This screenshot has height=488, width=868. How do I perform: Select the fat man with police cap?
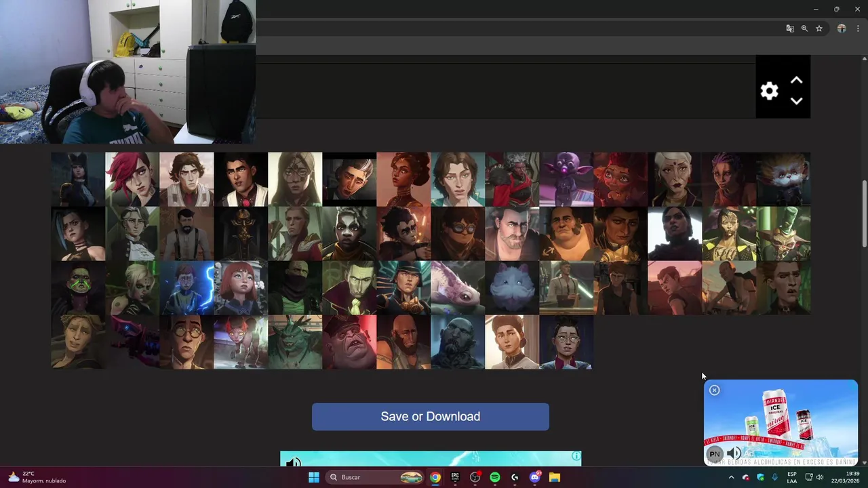pos(349,342)
